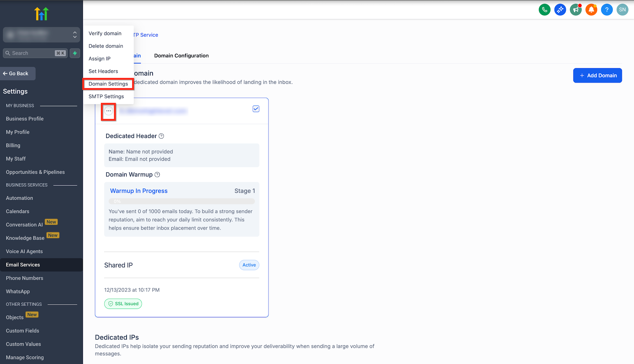Screen dimensions: 634x364
Task: Click the Go Back button
Action: coord(18,74)
